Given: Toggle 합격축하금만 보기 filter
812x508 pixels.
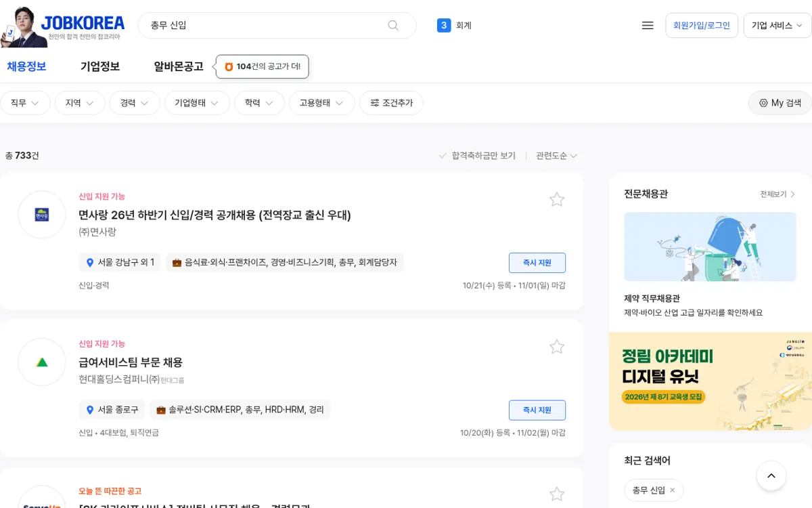Looking at the screenshot, I should (477, 156).
